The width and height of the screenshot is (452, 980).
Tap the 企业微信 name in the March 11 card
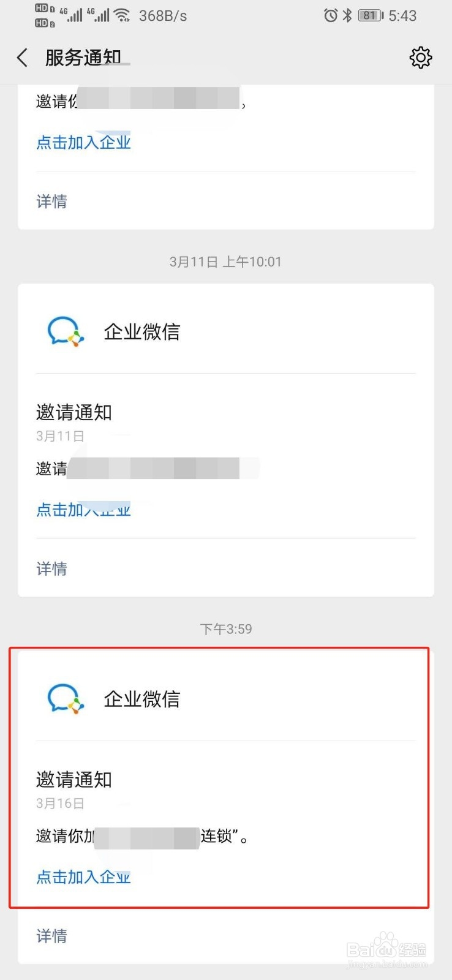[x=142, y=332]
